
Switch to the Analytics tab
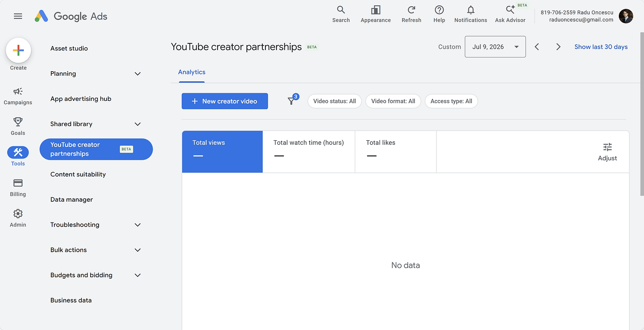point(192,72)
